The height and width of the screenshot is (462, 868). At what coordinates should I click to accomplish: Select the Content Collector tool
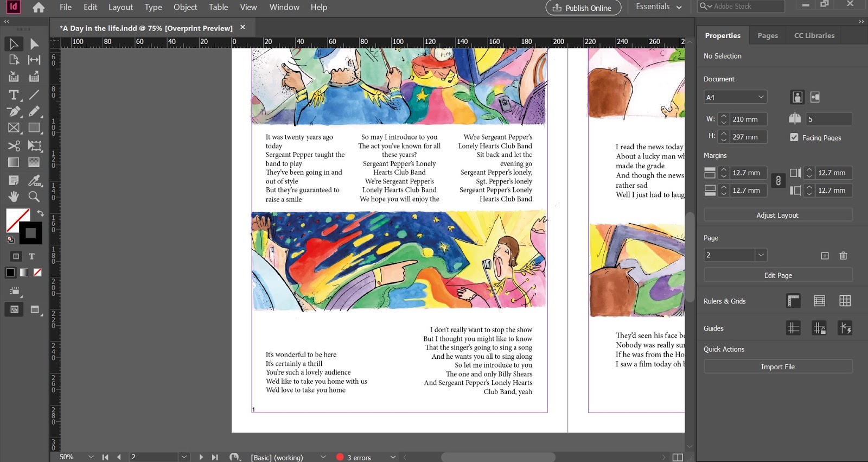14,77
